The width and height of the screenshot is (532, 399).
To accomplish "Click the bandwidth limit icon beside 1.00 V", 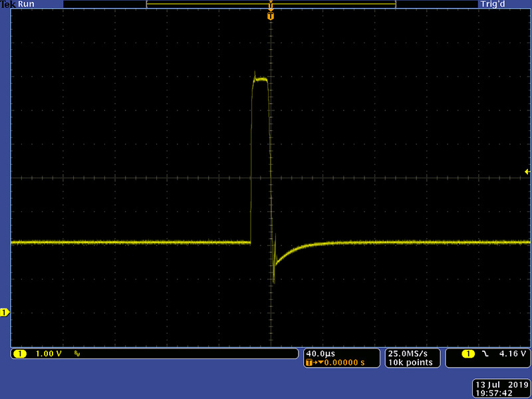I will coord(77,354).
